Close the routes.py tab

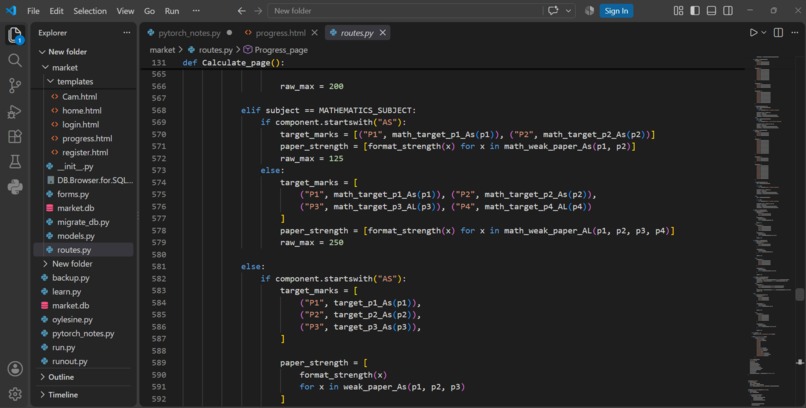[x=382, y=33]
